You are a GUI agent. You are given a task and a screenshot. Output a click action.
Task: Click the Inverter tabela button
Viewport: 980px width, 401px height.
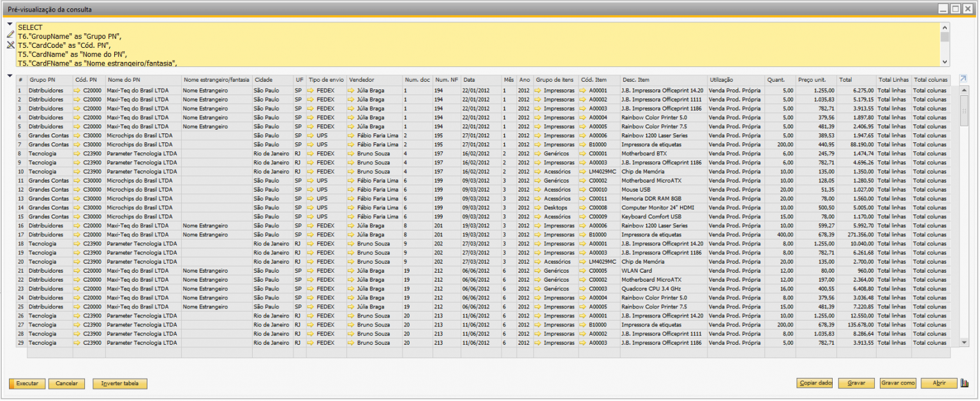(x=120, y=384)
